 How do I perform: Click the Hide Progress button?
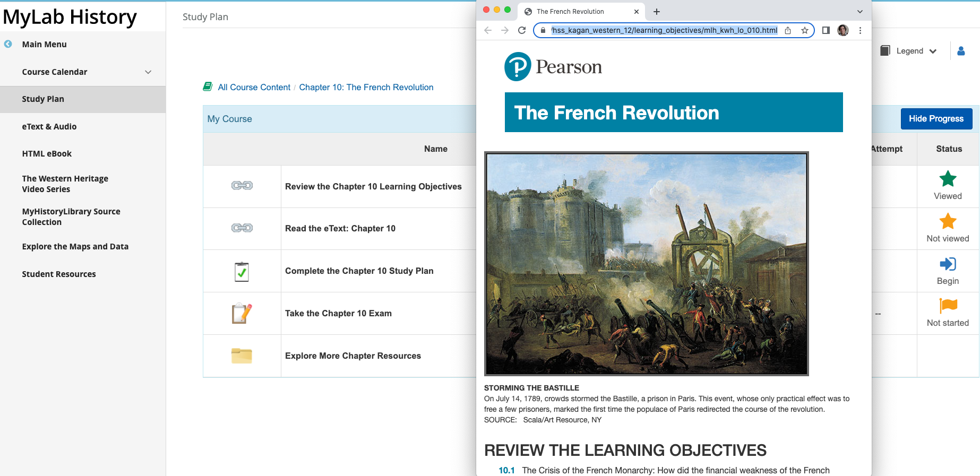tap(936, 119)
